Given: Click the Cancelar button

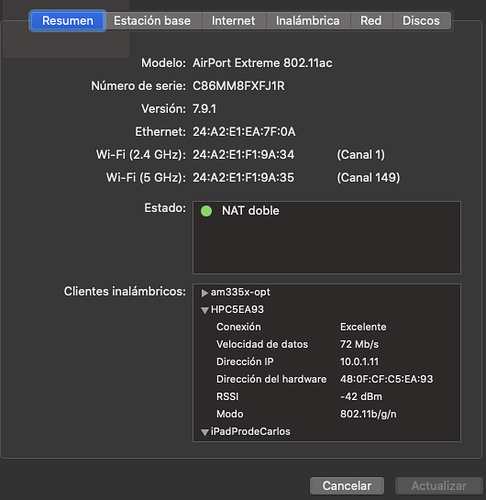Looking at the screenshot, I should point(347,486).
